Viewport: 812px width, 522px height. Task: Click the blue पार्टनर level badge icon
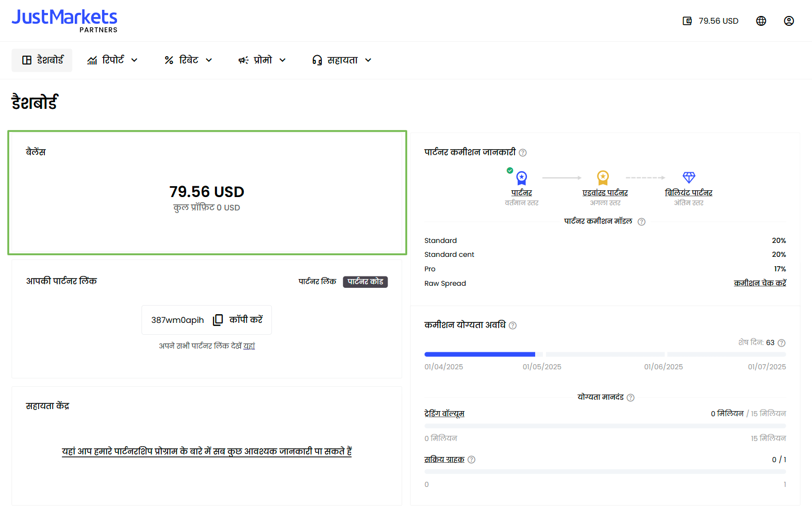tap(521, 178)
